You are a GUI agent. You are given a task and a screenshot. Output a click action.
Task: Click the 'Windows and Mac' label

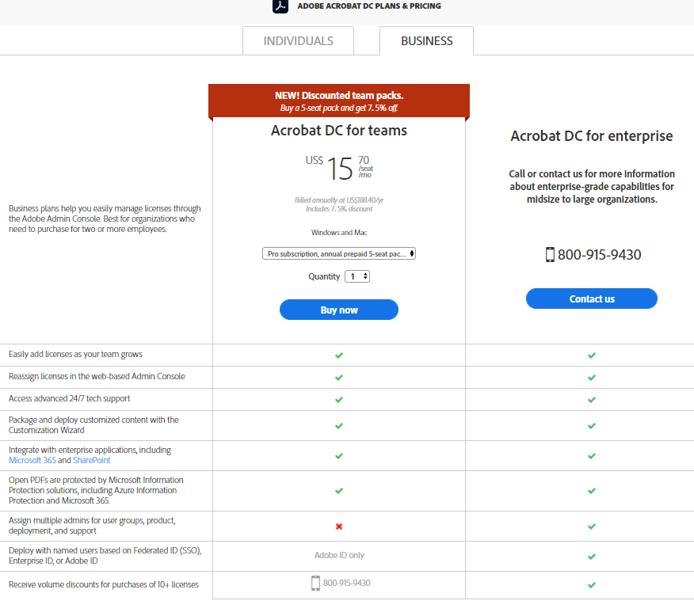tap(339, 232)
